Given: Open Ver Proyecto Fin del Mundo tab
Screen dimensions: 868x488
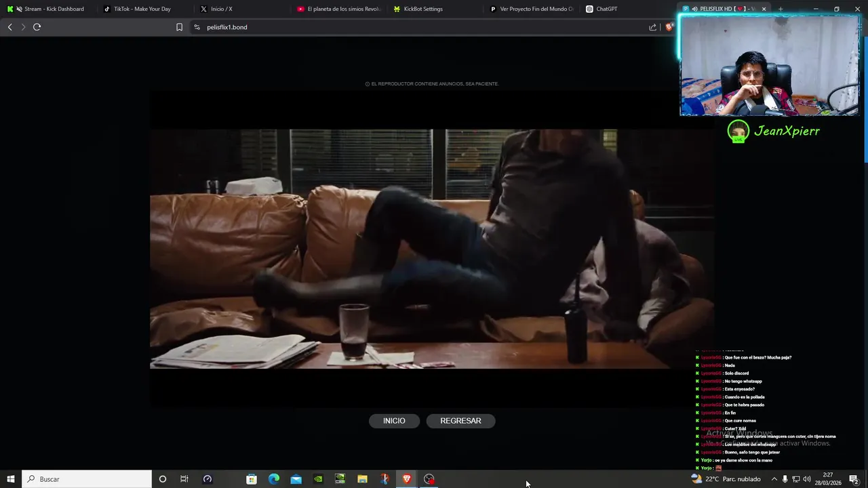Looking at the screenshot, I should point(532,9).
